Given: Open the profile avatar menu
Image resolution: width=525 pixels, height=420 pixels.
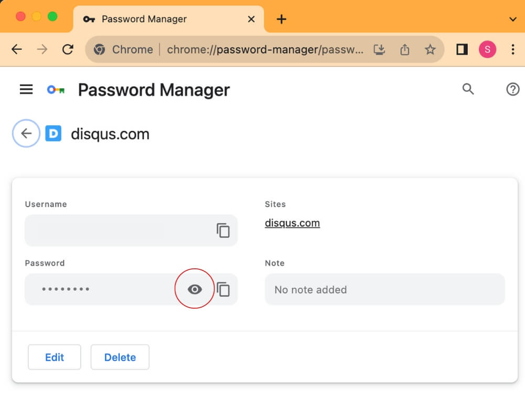Looking at the screenshot, I should 487,49.
